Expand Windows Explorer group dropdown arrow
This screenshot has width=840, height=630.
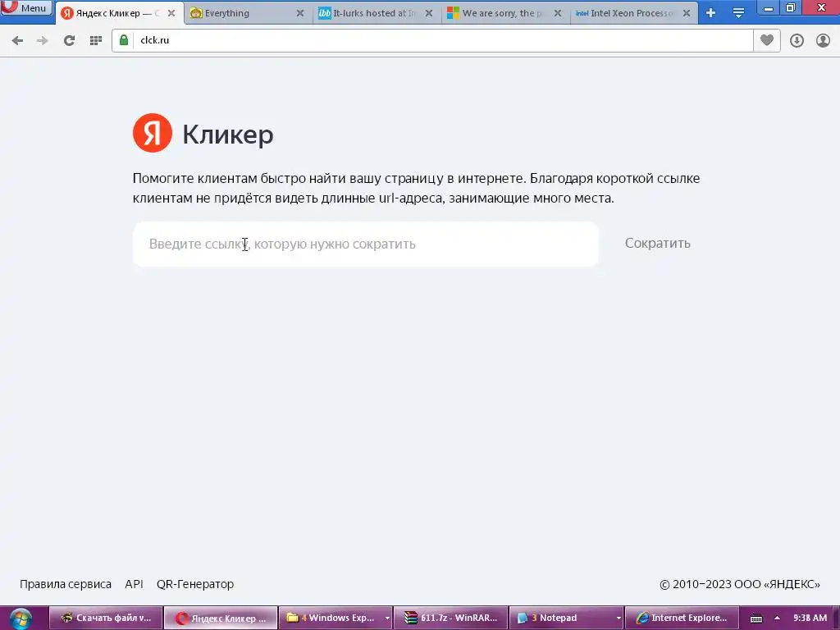[387, 619]
